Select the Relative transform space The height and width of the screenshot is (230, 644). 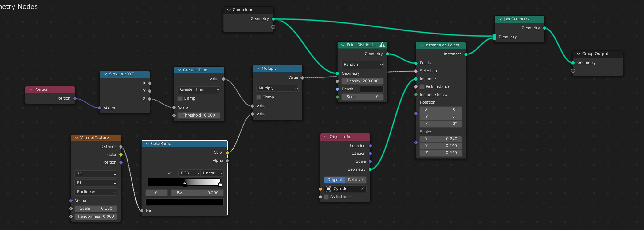click(x=355, y=180)
